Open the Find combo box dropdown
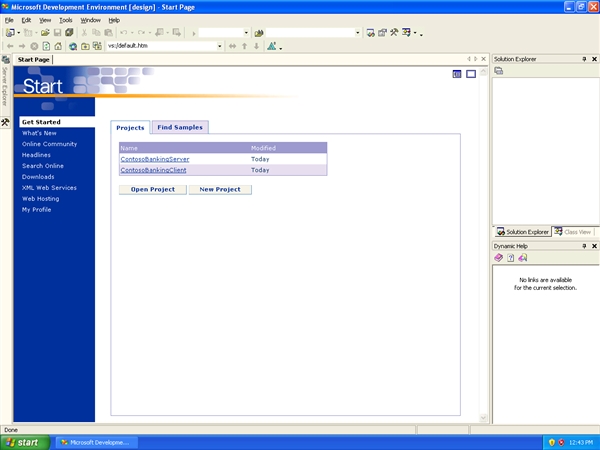The width and height of the screenshot is (600, 450). pyautogui.click(x=357, y=33)
